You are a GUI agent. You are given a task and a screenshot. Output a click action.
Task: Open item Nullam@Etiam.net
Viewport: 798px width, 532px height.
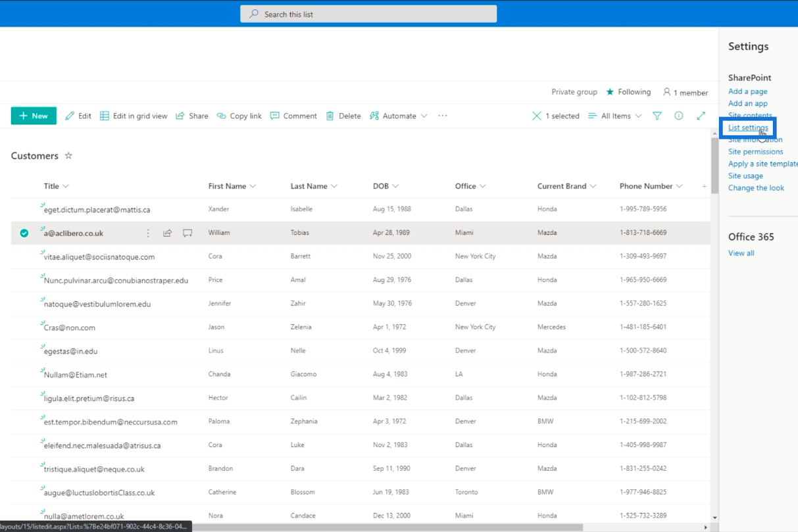click(76, 375)
